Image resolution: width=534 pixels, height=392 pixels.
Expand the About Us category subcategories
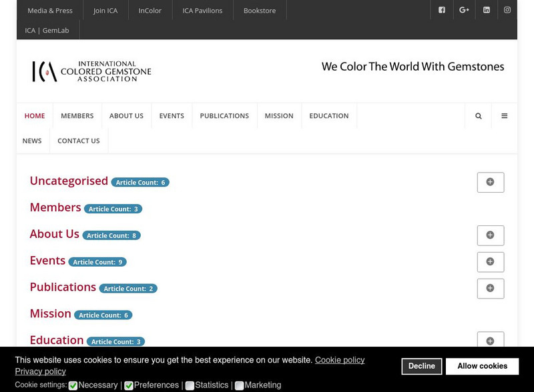(x=491, y=235)
